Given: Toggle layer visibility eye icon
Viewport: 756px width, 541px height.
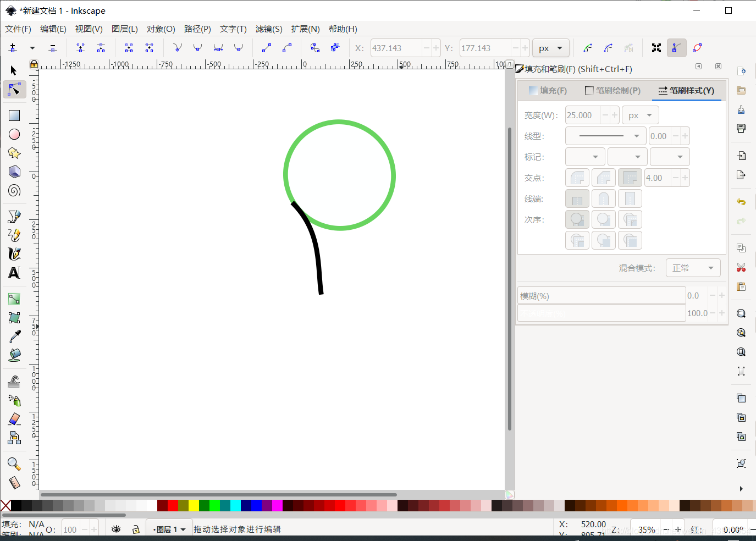Looking at the screenshot, I should pos(116,529).
